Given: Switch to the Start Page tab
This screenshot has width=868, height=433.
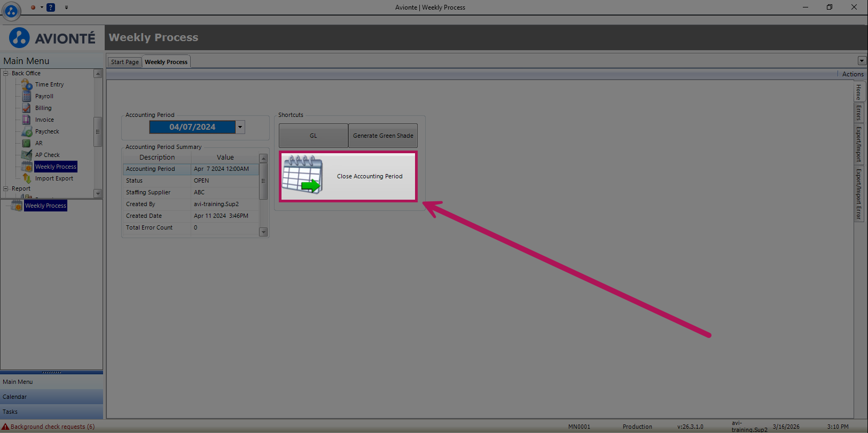Looking at the screenshot, I should click(x=124, y=62).
